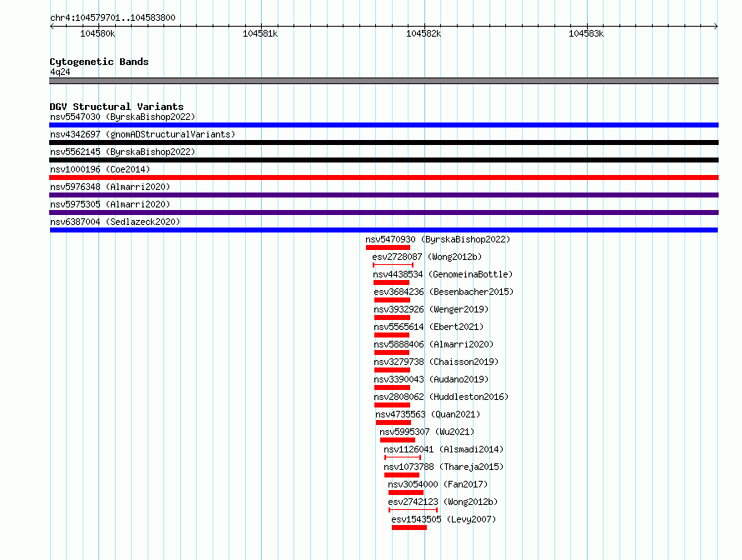742x560 pixels.
Task: Click the nsv5995307 (Wu2021) label
Action: (x=427, y=432)
